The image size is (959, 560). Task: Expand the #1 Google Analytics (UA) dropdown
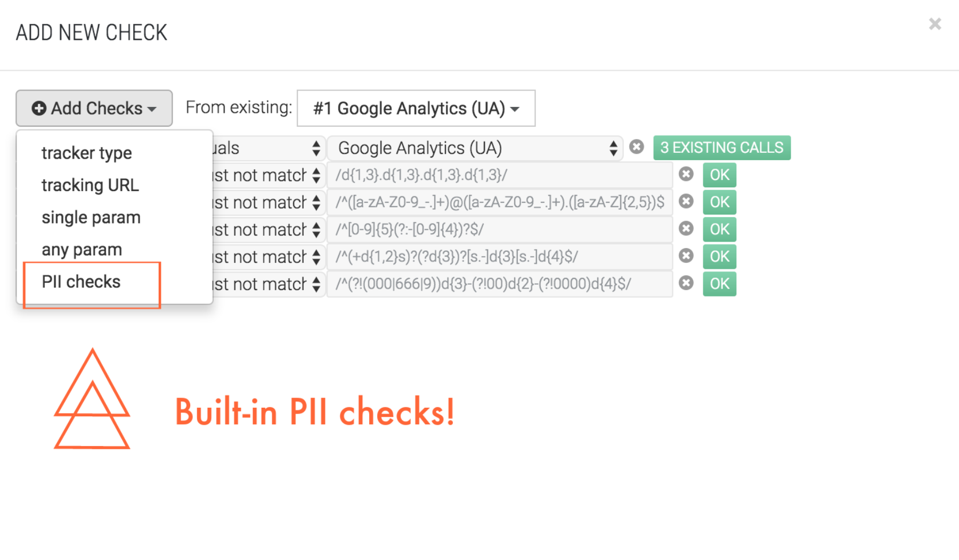click(416, 108)
